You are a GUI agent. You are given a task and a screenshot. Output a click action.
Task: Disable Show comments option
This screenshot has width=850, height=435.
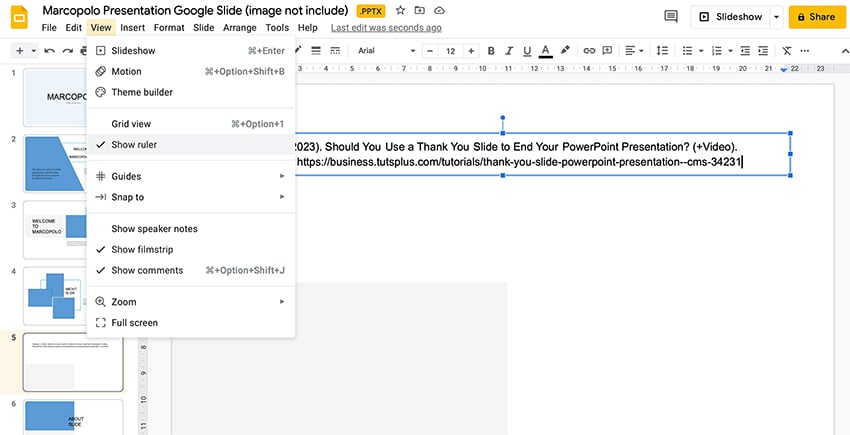point(147,270)
